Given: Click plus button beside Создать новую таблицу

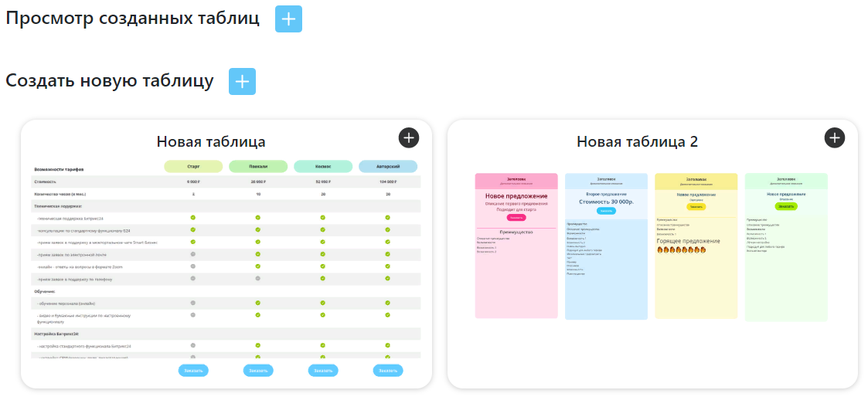Looking at the screenshot, I should tap(242, 81).
